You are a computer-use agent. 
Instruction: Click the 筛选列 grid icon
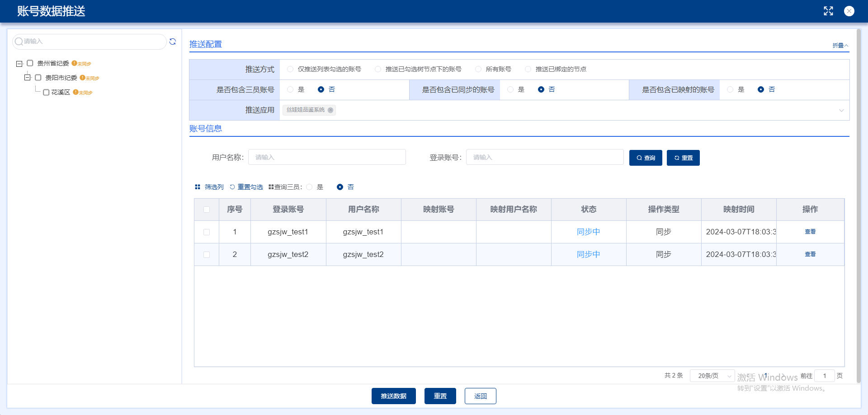pos(198,187)
